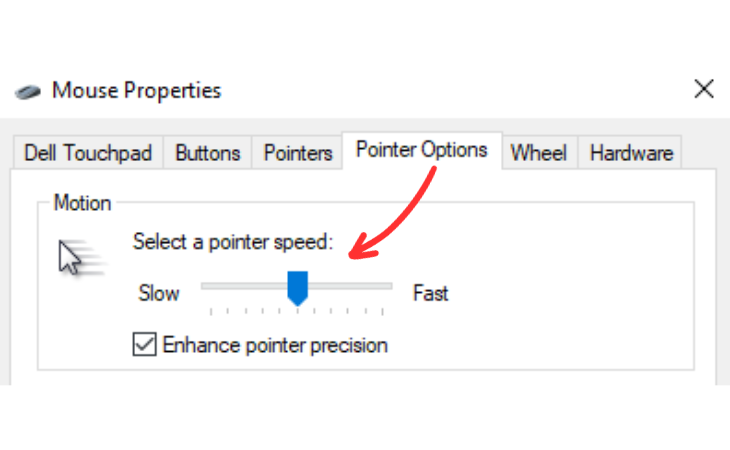
Task: Close the Mouse Properties dialog
Action: (704, 90)
